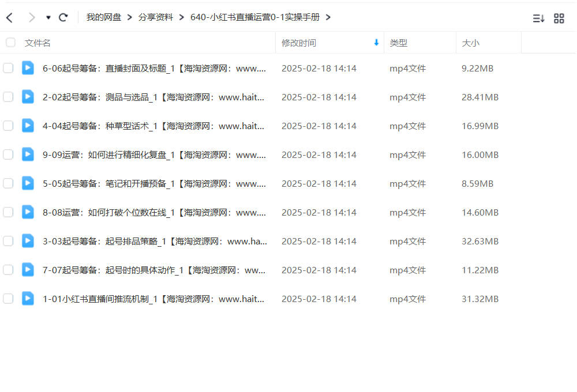This screenshot has width=577, height=392.
Task: Sort files by 文件名 column
Action: (38, 43)
